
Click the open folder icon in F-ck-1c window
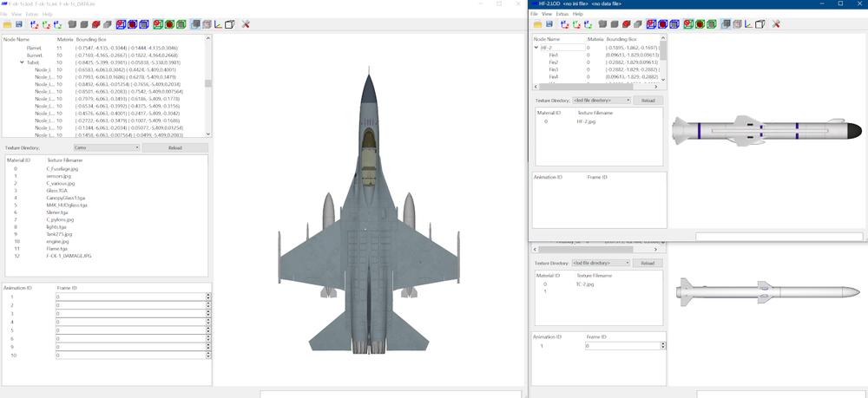[7, 24]
